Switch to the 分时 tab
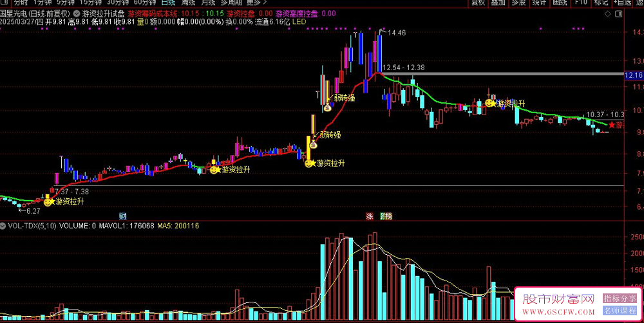The image size is (644, 323). pos(21,3)
